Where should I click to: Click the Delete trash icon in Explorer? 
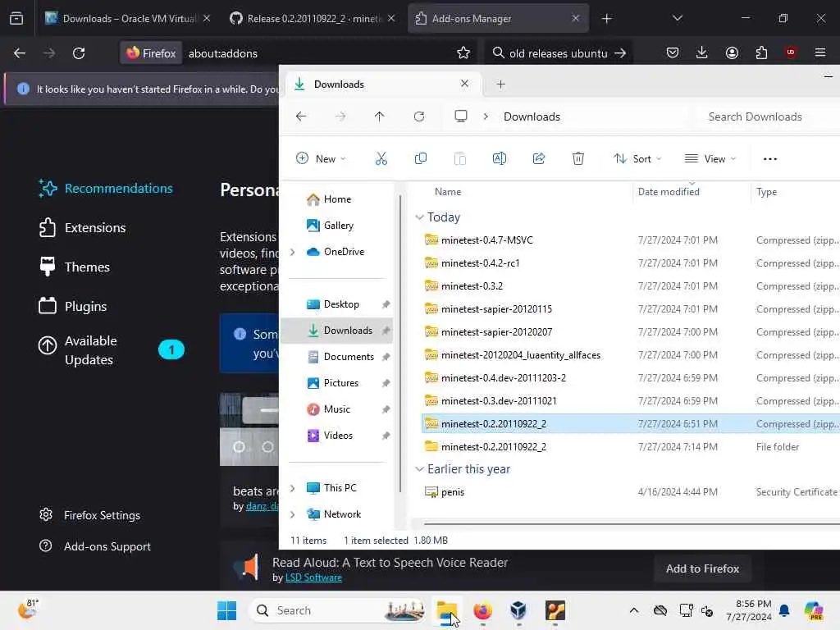tap(578, 158)
